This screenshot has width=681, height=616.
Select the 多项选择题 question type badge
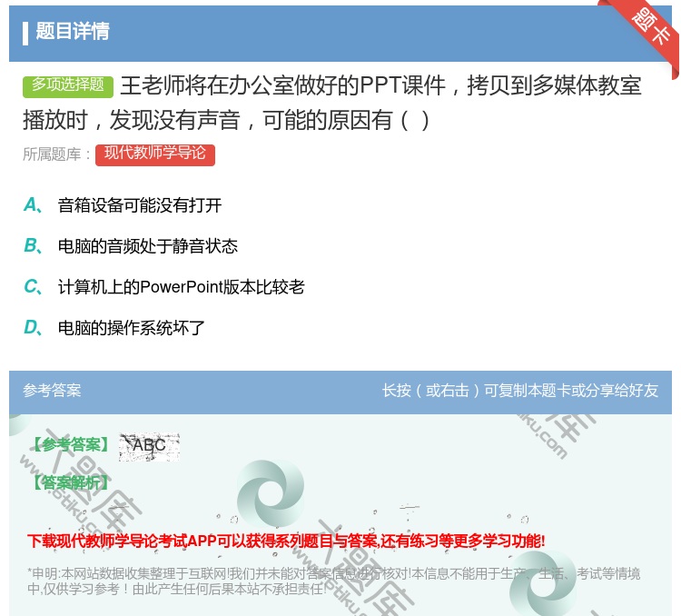[x=68, y=85]
